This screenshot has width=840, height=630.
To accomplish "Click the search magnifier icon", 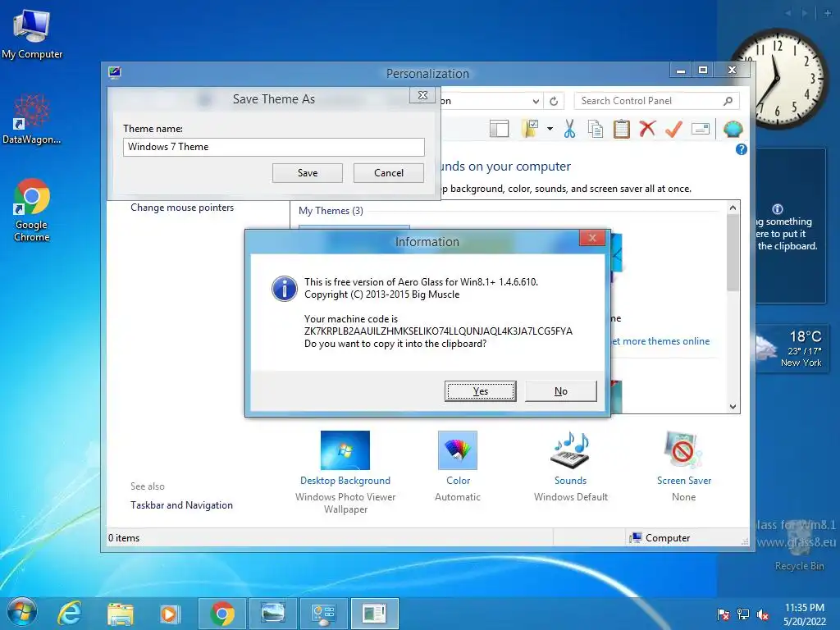I will click(728, 101).
